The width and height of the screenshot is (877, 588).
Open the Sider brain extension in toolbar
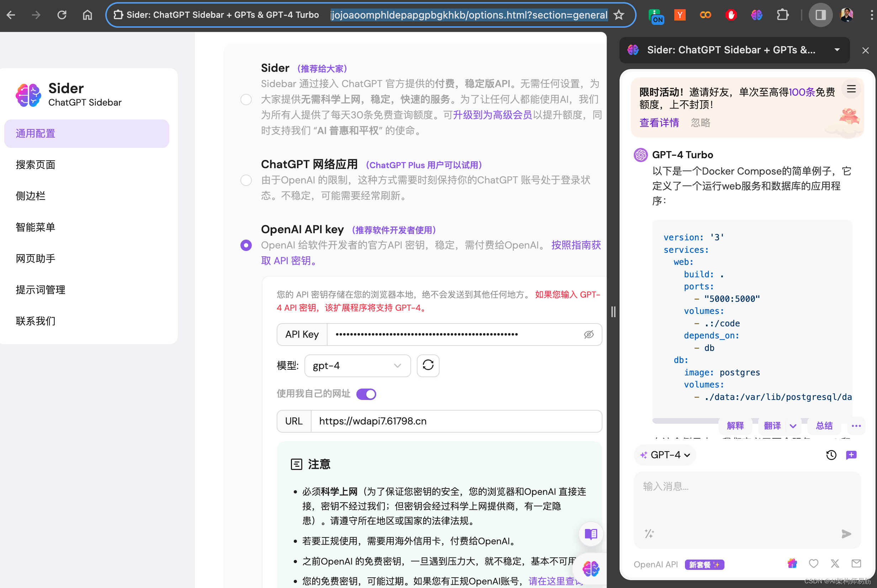tap(756, 15)
